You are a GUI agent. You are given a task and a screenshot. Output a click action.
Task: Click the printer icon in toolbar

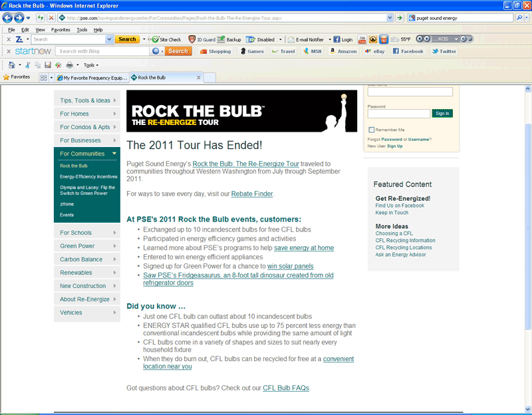pos(69,65)
